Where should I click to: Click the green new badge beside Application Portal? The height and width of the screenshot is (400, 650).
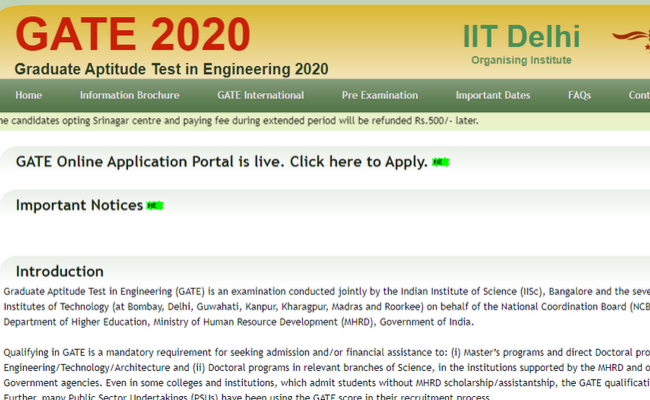pos(441,161)
